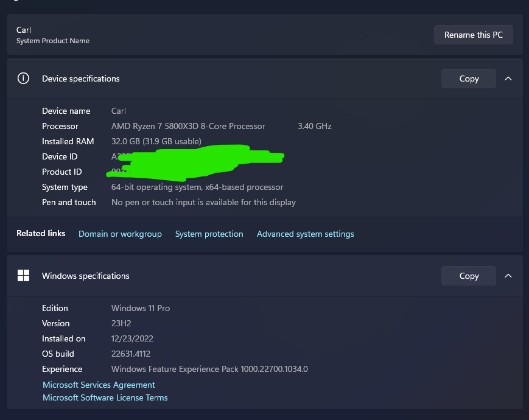Open the Microsoft Services Agreement link
The width and height of the screenshot is (529, 420).
(99, 385)
